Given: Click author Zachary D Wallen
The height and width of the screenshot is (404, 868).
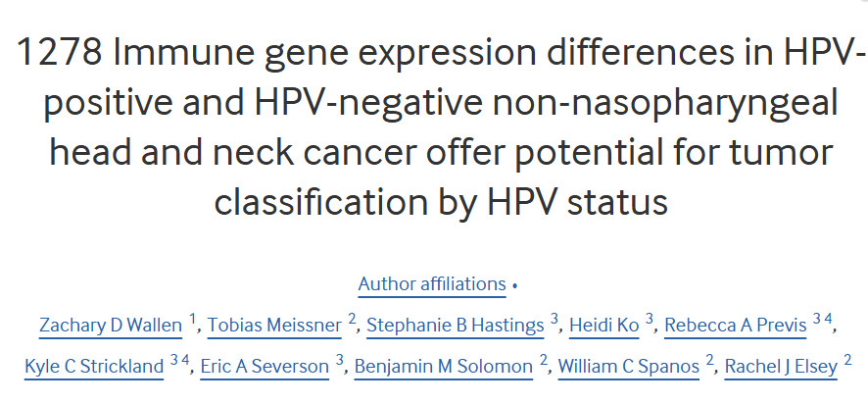Looking at the screenshot, I should click(x=110, y=326).
